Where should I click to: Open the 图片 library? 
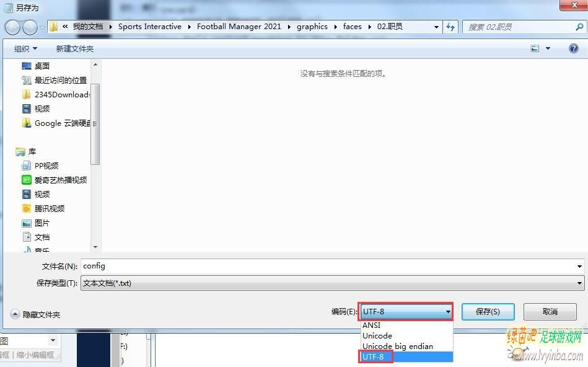point(42,223)
